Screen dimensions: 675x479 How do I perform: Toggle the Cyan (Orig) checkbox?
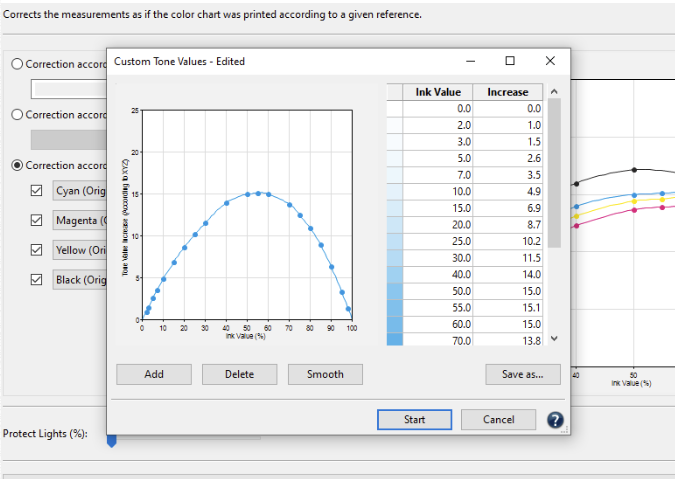pyautogui.click(x=37, y=191)
